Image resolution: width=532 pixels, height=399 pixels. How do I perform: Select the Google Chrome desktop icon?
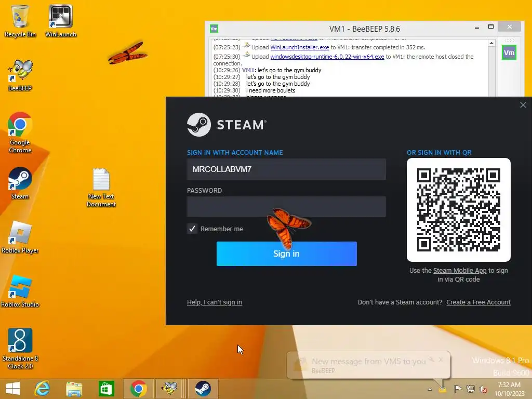coord(20,132)
